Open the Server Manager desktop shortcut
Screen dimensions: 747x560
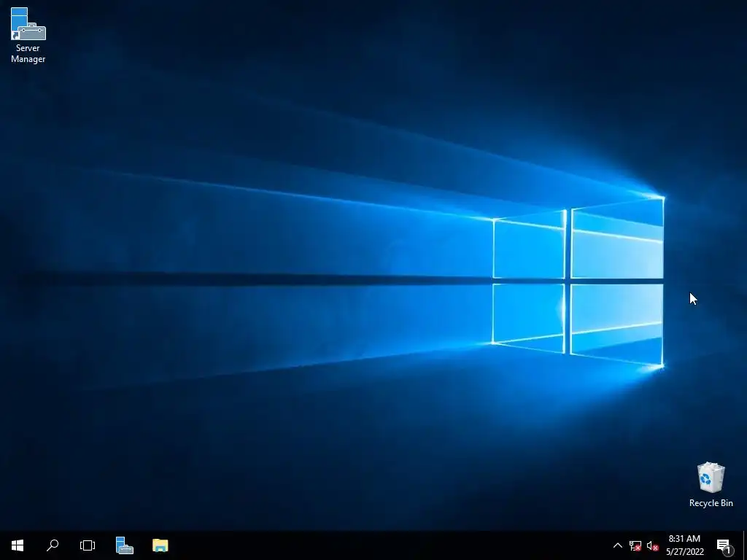(28, 34)
